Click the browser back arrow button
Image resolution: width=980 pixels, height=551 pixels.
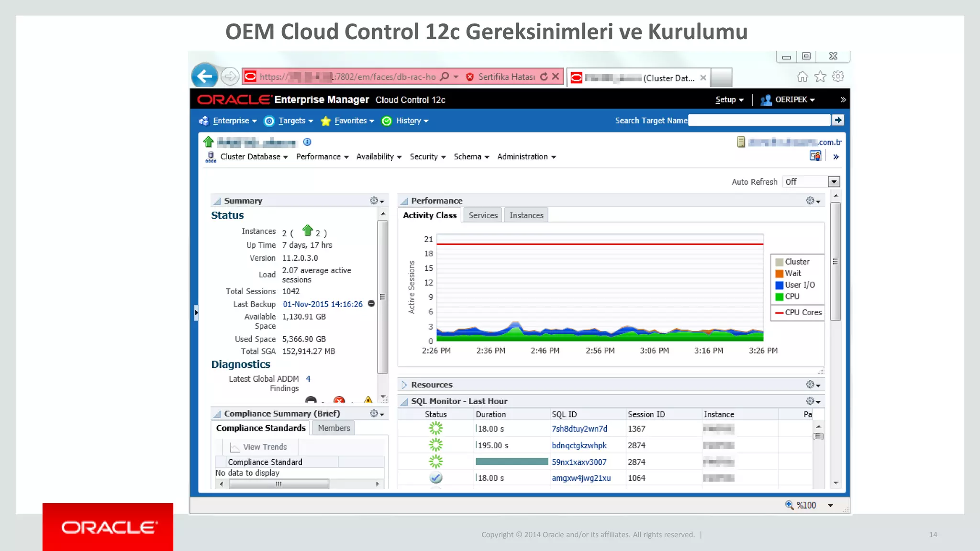204,76
